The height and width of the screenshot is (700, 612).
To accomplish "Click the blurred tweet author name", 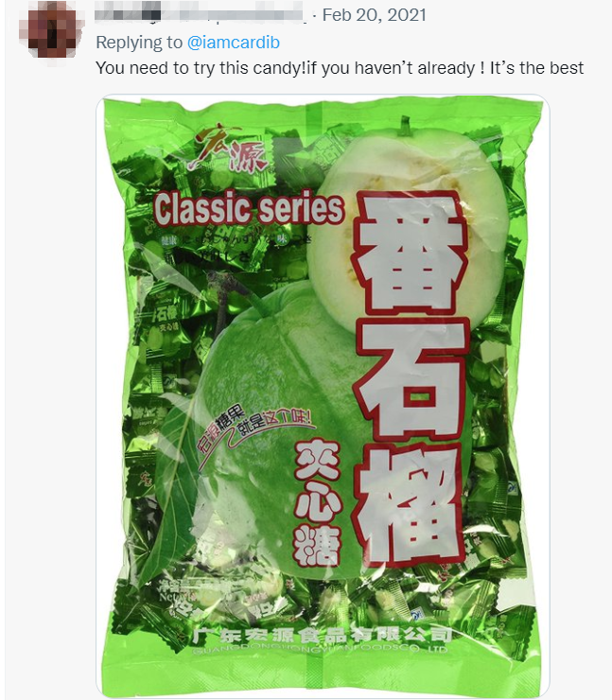I will coord(201,14).
